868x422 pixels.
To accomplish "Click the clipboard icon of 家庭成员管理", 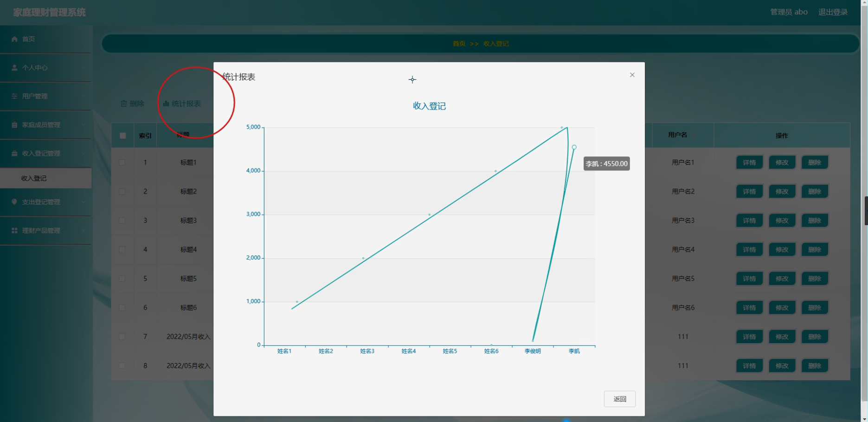I will [x=14, y=125].
